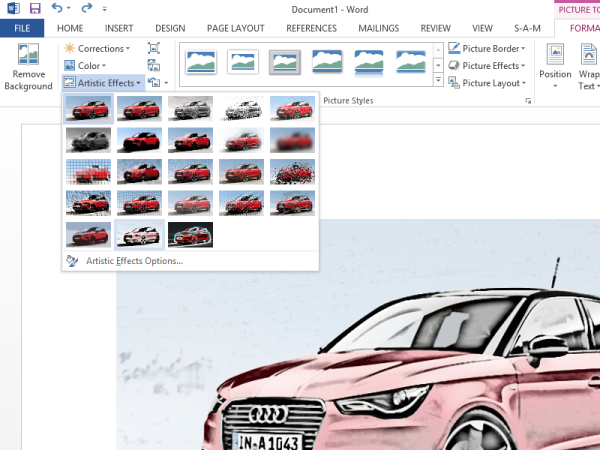Click the Save icon in quick access toolbar

pyautogui.click(x=35, y=8)
